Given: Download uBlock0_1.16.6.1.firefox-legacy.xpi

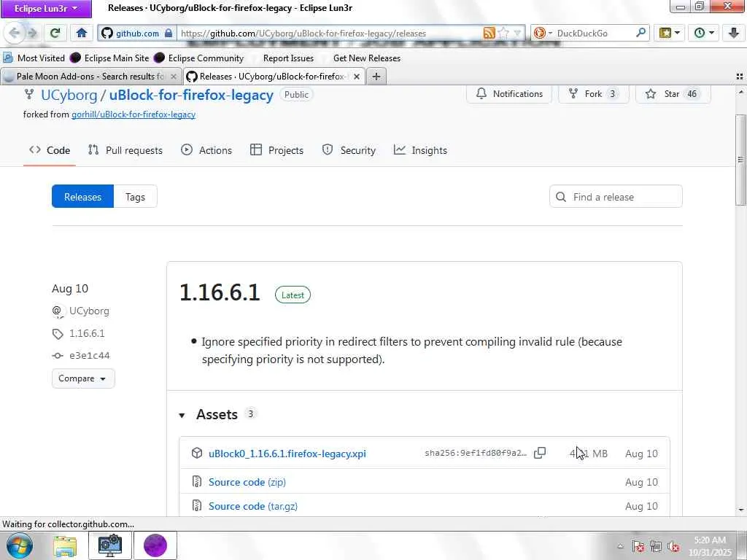Looking at the screenshot, I should pyautogui.click(x=287, y=454).
